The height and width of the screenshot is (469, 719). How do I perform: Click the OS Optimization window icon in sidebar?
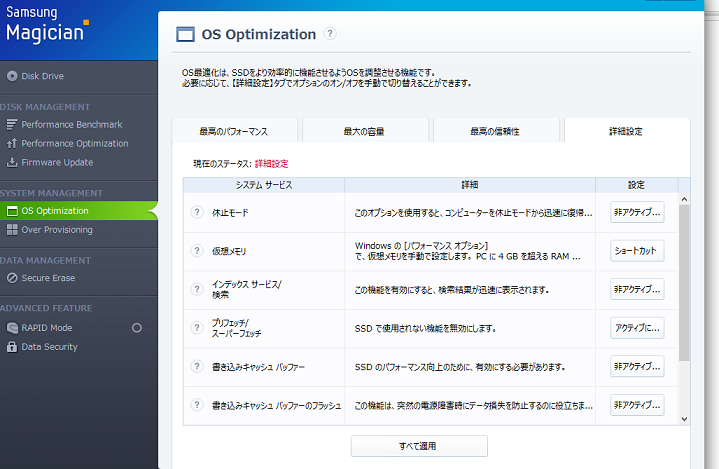(x=12, y=211)
